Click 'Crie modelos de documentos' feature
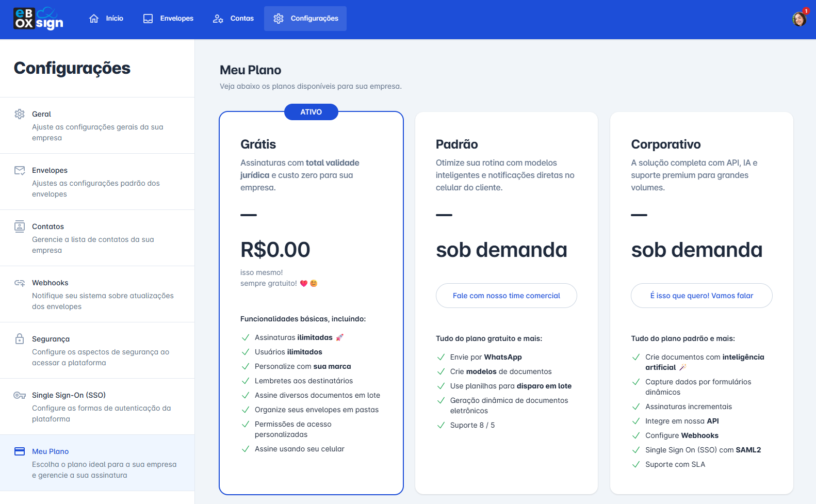Image resolution: width=816 pixels, height=504 pixels. (501, 371)
